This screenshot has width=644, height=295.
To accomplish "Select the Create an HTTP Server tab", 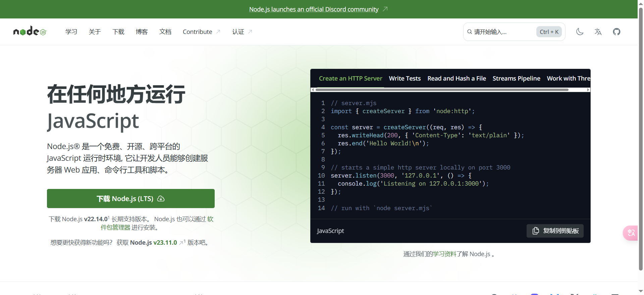I will [x=351, y=79].
